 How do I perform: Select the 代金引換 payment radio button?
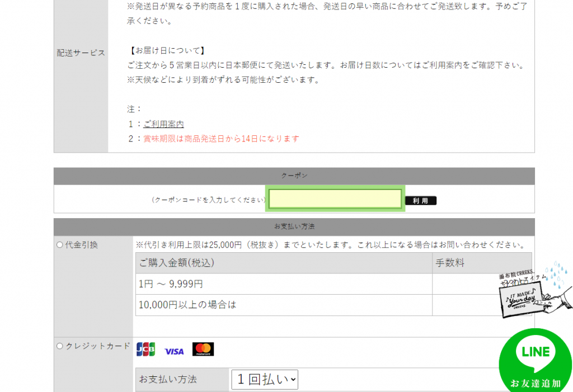tap(60, 245)
